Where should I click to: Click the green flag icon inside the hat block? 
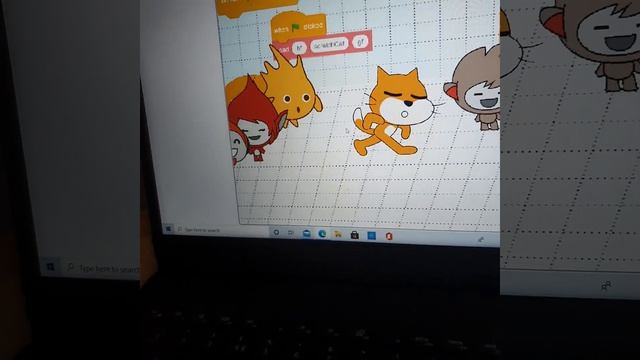point(296,28)
